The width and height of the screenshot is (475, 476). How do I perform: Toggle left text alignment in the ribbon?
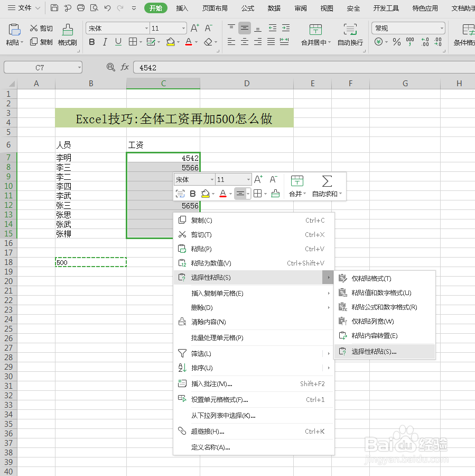[x=231, y=42]
